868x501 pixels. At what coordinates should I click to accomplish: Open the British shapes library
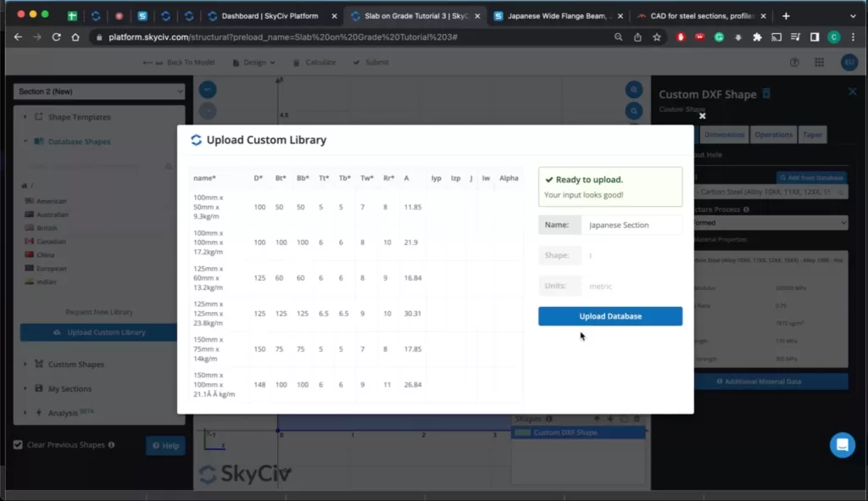pos(47,227)
